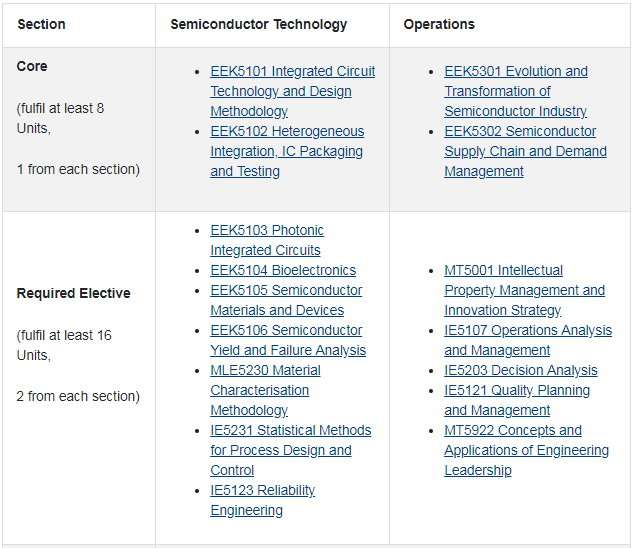Click the Required Elective row label
The height and width of the screenshot is (548, 633).
(73, 293)
